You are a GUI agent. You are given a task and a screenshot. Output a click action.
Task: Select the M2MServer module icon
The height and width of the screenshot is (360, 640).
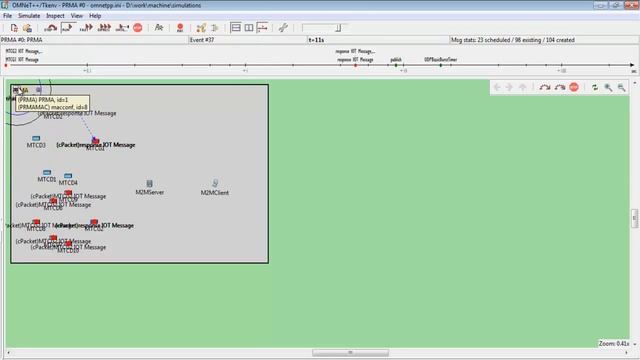click(149, 184)
